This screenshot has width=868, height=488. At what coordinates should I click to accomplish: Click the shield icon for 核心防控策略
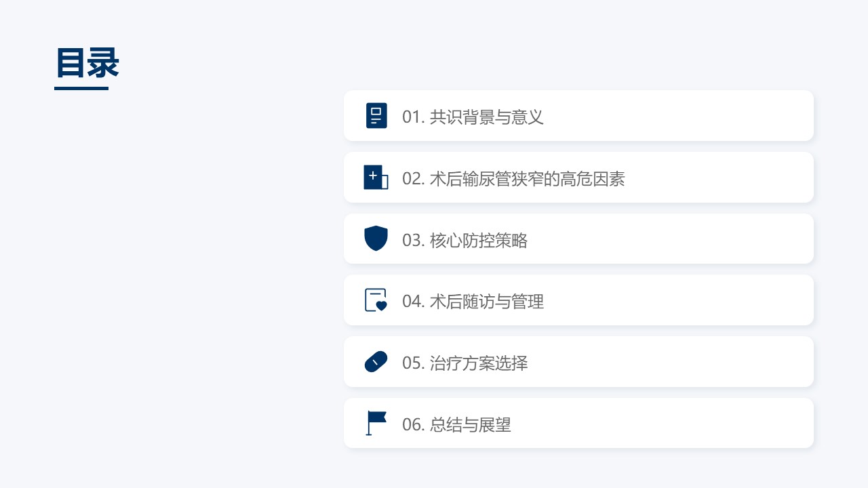click(x=376, y=239)
